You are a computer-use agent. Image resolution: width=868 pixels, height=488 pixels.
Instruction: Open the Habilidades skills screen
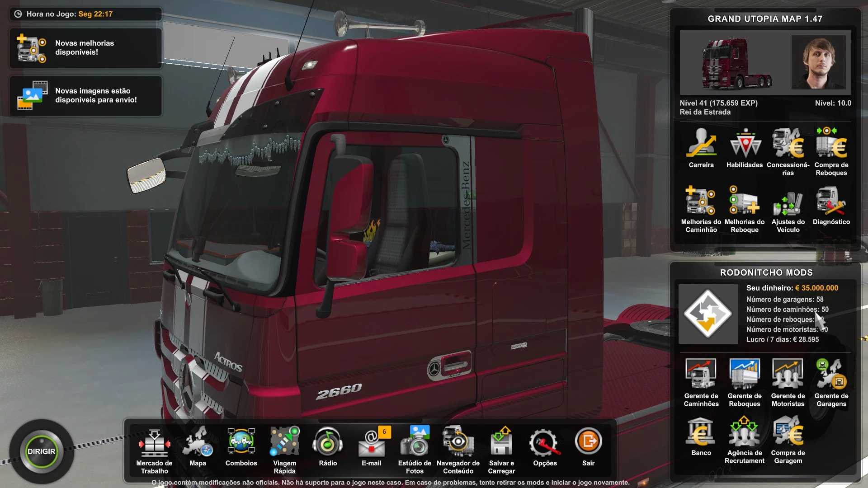pyautogui.click(x=745, y=145)
